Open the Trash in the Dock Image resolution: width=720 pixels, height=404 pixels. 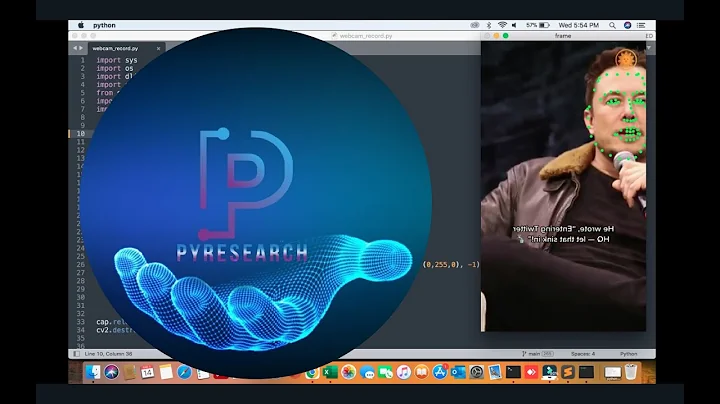[631, 372]
